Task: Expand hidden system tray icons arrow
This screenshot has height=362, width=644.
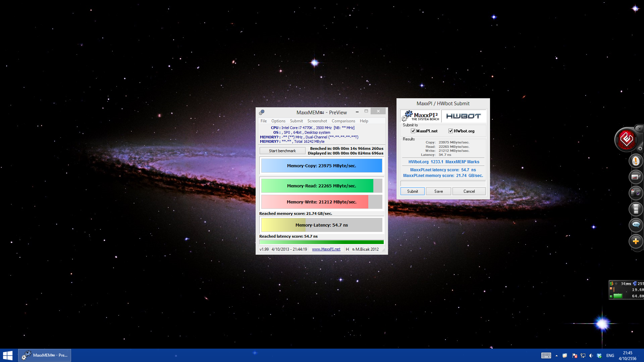Action: pos(556,356)
